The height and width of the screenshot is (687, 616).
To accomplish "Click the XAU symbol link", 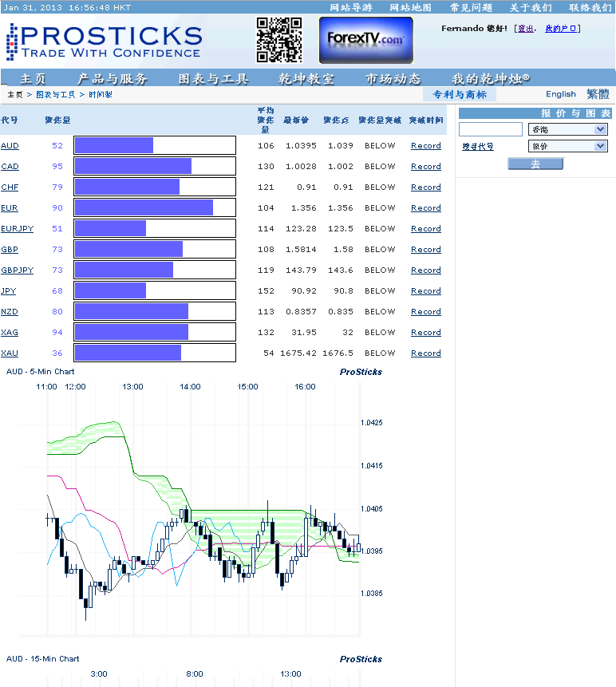I will pos(10,353).
